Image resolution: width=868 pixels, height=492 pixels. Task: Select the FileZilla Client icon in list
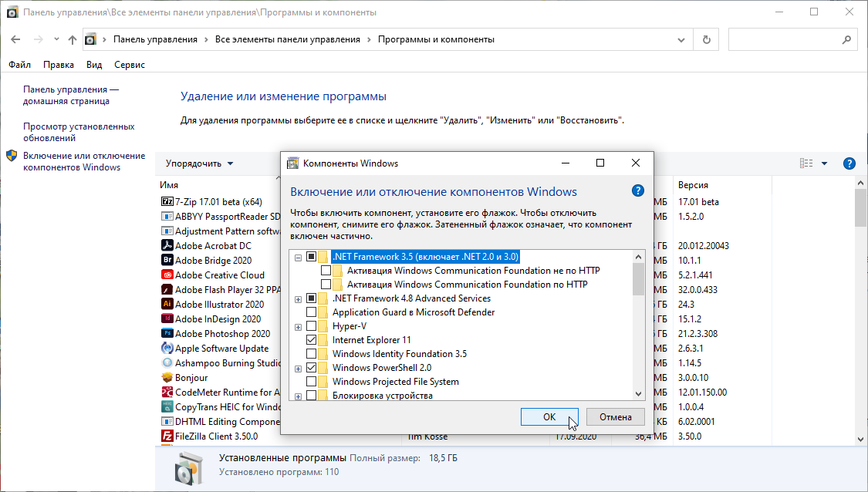[167, 436]
